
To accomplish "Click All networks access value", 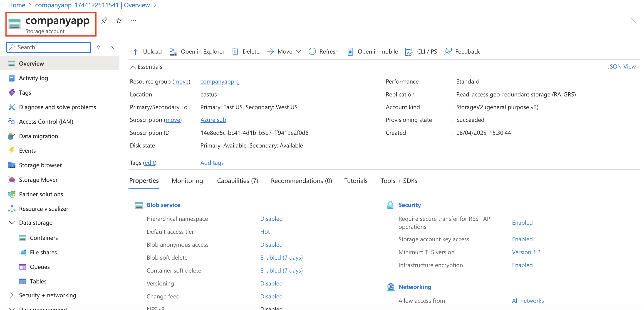I will pyautogui.click(x=528, y=300).
